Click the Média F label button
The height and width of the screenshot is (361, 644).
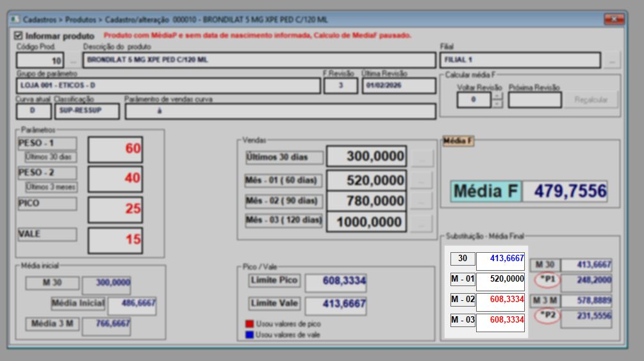(487, 191)
